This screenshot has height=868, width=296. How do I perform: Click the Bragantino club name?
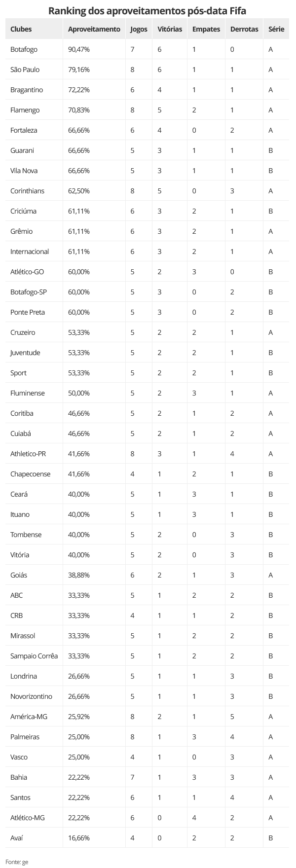27,90
